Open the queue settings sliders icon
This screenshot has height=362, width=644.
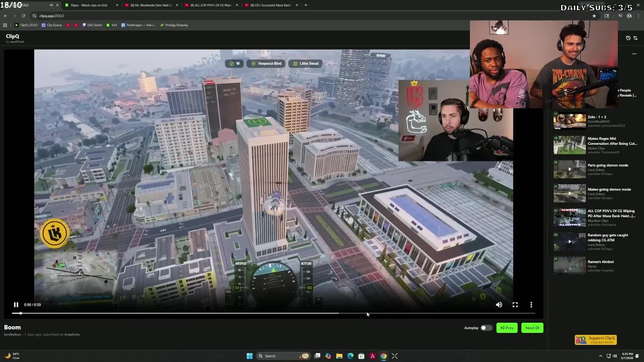(635, 38)
